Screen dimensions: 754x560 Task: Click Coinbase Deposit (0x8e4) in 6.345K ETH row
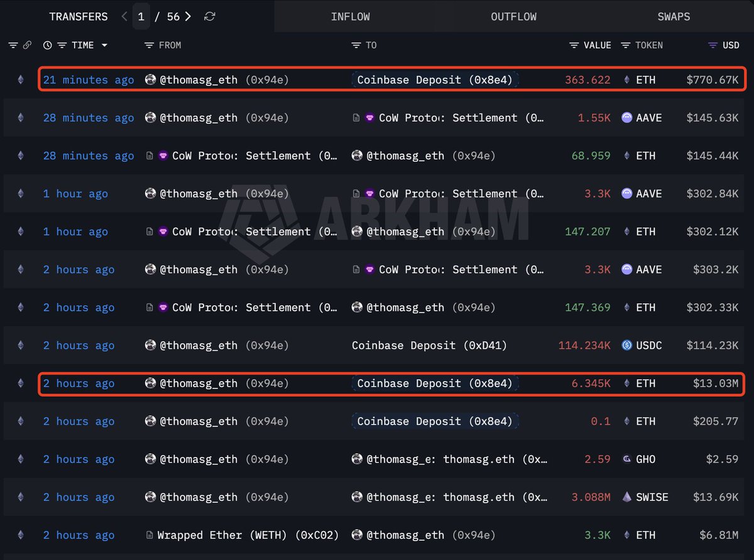coord(435,384)
